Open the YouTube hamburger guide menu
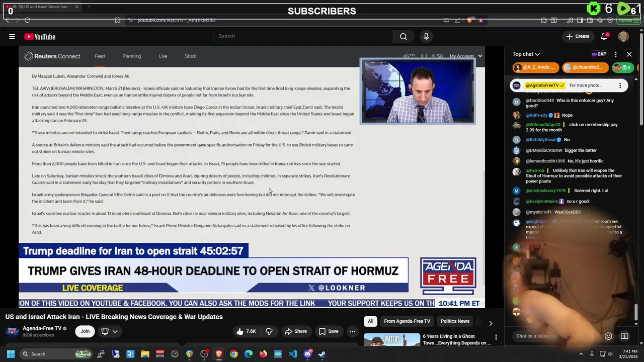 [12, 36]
